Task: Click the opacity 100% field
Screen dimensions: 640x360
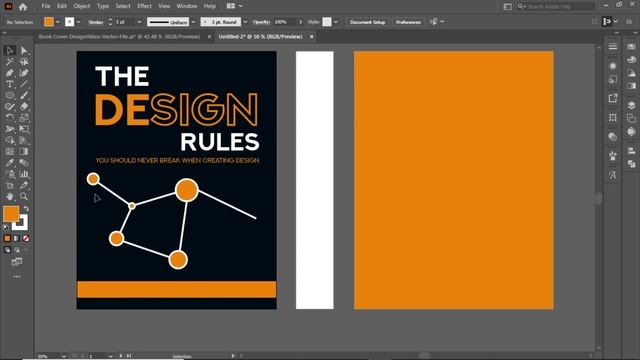Action: [283, 22]
